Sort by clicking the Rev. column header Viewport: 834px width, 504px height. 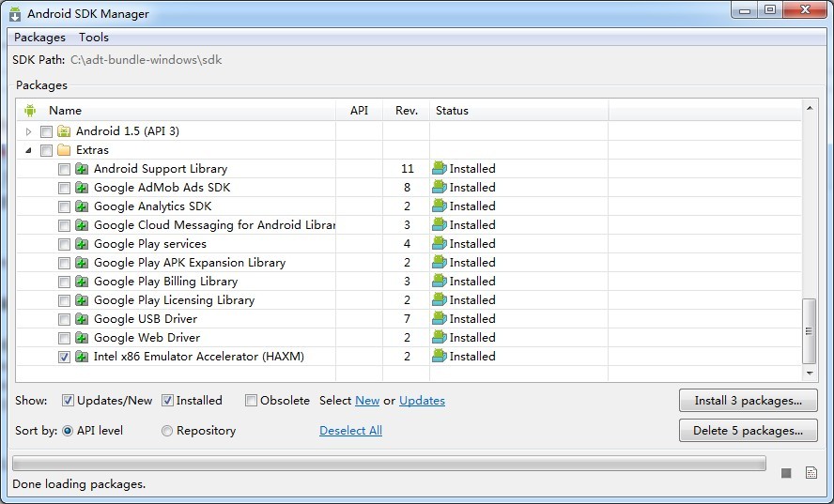[406, 111]
